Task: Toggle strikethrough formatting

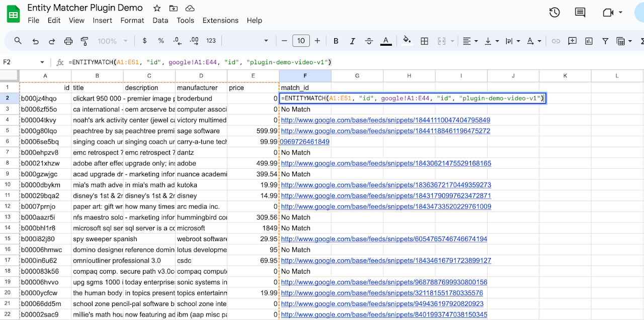Action: pos(369,41)
